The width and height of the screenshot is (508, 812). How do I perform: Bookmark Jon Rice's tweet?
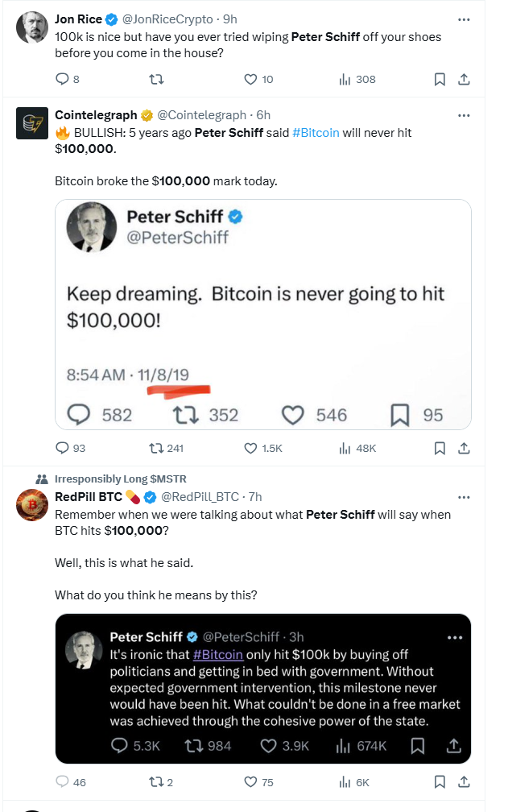pos(440,79)
